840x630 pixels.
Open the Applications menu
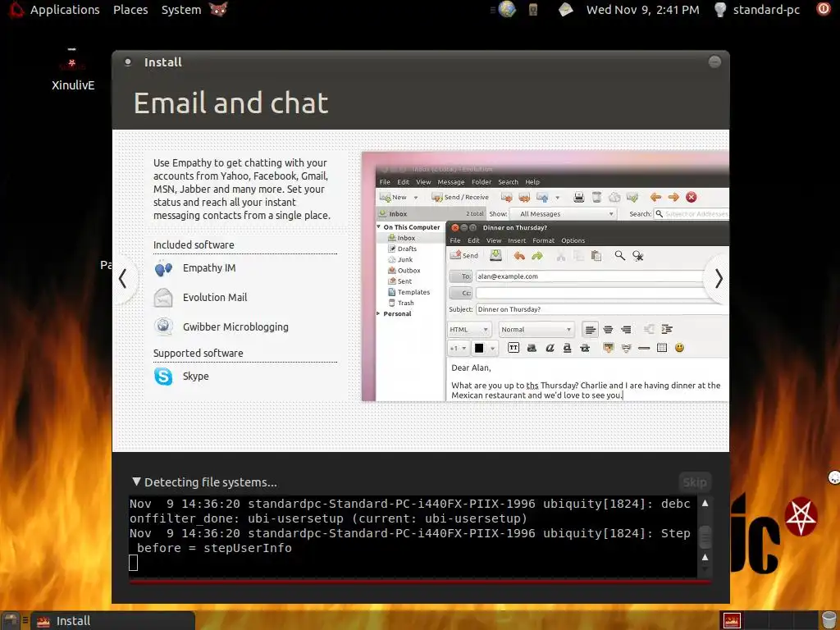(x=65, y=10)
